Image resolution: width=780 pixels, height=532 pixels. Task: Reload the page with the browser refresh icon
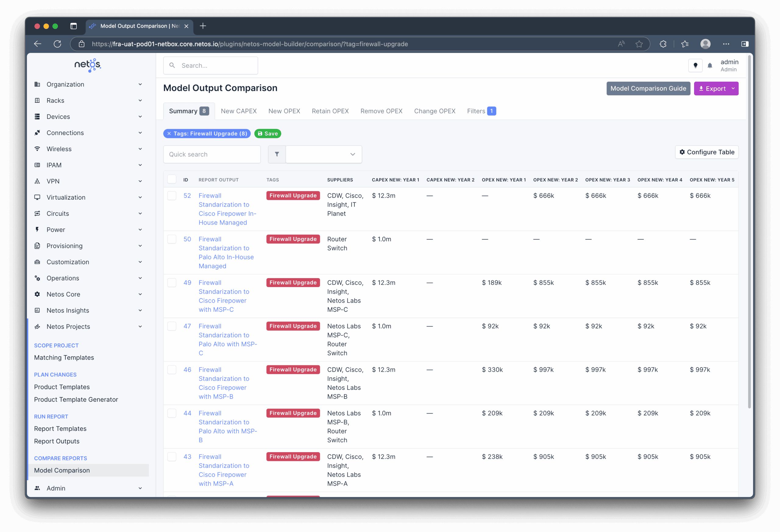(x=57, y=44)
